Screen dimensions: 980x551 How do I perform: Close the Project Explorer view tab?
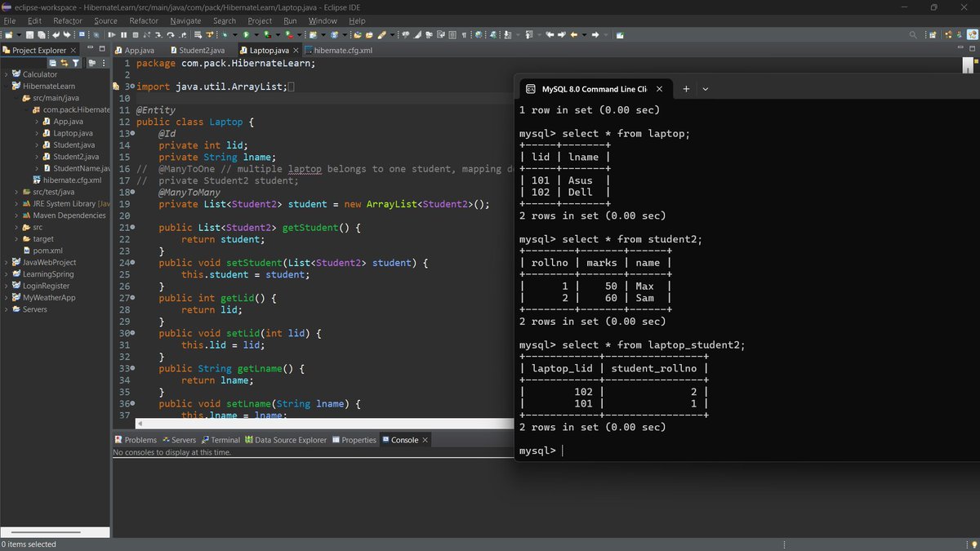click(x=75, y=50)
